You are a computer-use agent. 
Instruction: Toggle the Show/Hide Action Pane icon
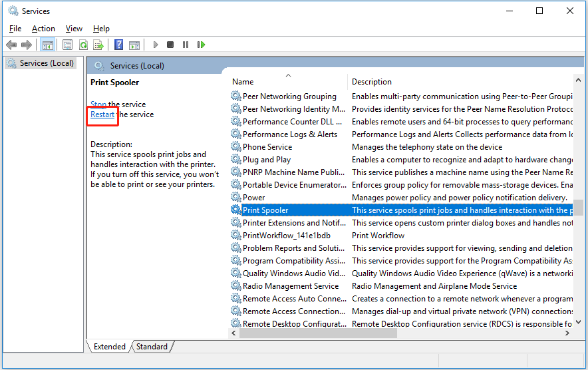point(134,45)
